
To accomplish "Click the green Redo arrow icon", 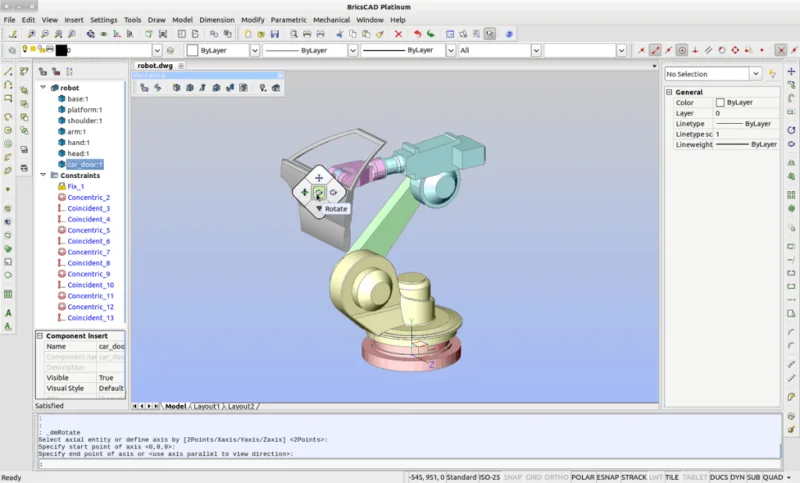I will point(431,34).
